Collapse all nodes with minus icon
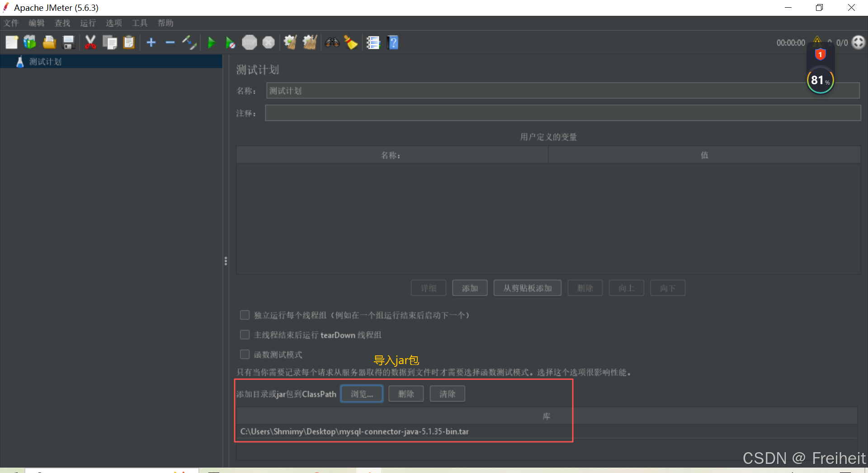The width and height of the screenshot is (868, 473). coord(170,43)
